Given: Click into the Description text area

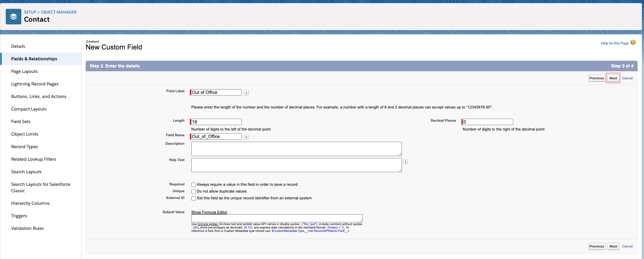Looking at the screenshot, I should (x=296, y=149).
